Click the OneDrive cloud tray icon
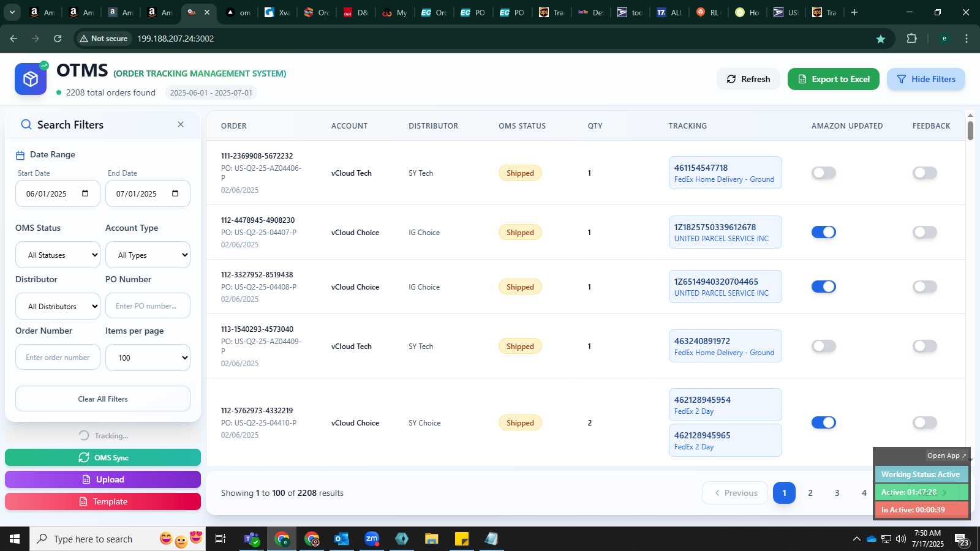The image size is (980, 551). tap(871, 539)
